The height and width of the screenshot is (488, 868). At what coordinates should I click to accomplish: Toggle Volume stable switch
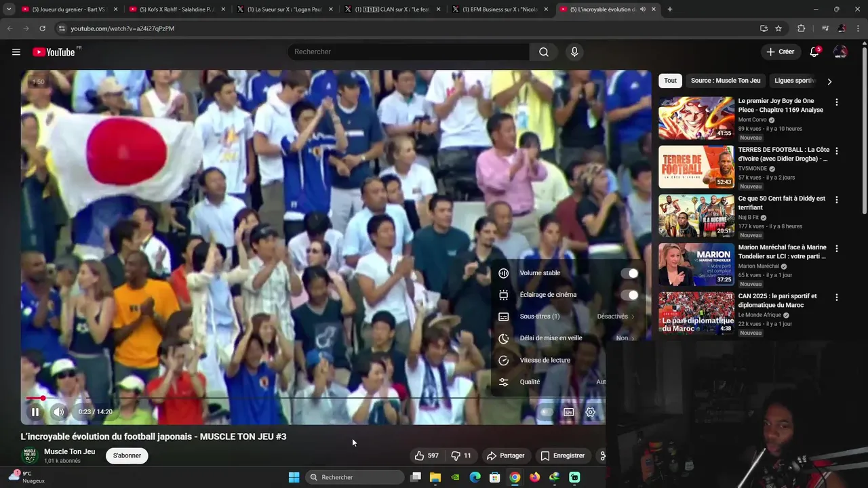(x=630, y=273)
